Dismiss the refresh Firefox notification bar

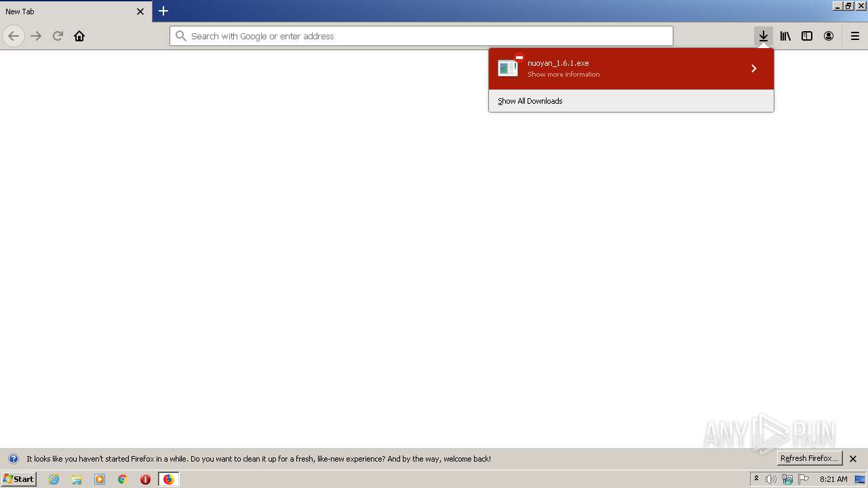(x=853, y=459)
